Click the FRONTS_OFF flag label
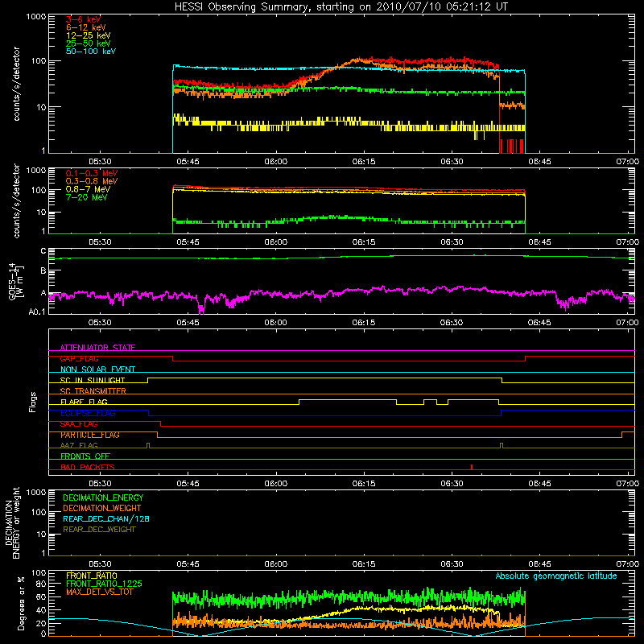 [x=85, y=456]
